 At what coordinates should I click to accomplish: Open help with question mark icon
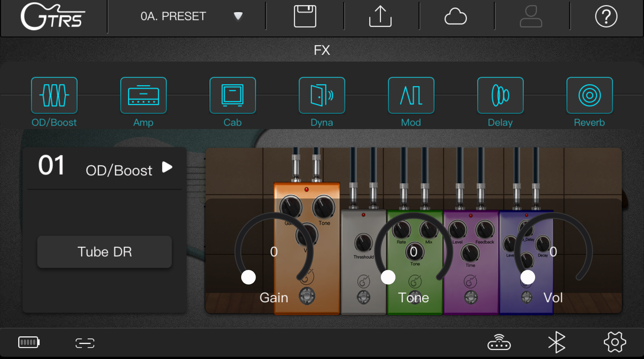pos(606,16)
